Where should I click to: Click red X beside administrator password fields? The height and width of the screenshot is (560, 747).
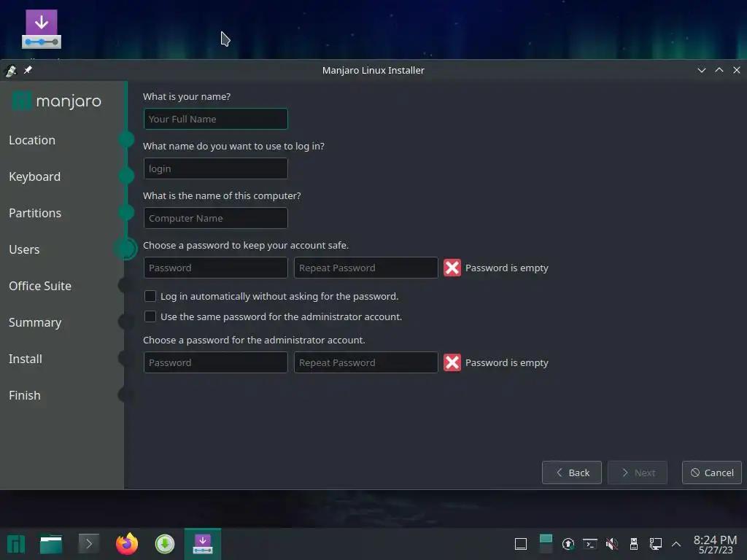(452, 362)
